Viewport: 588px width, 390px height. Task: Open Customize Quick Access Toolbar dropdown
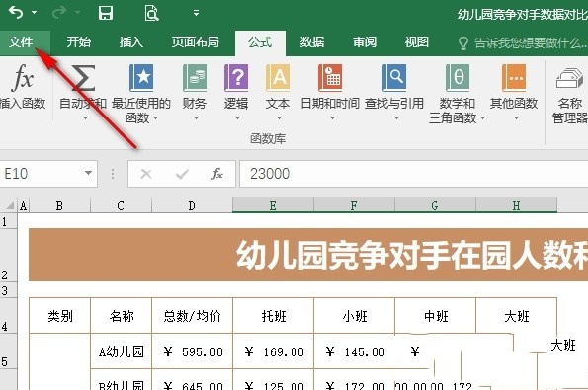coord(196,13)
